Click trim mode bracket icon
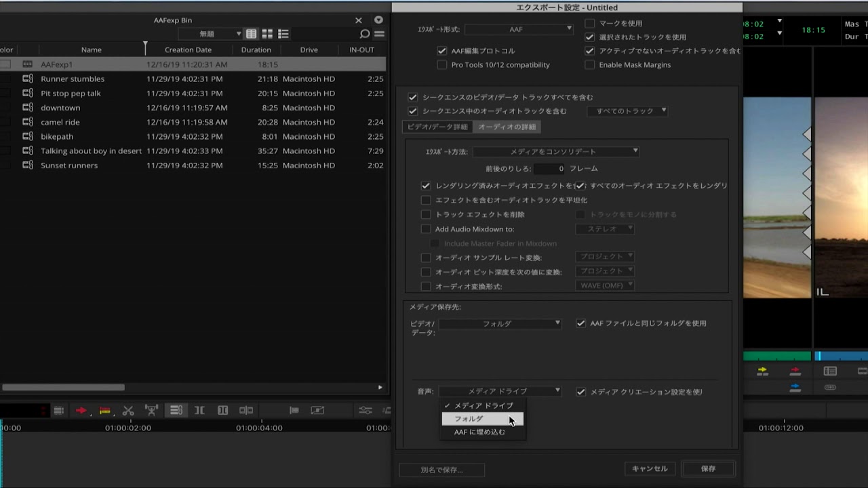 pyautogui.click(x=199, y=410)
